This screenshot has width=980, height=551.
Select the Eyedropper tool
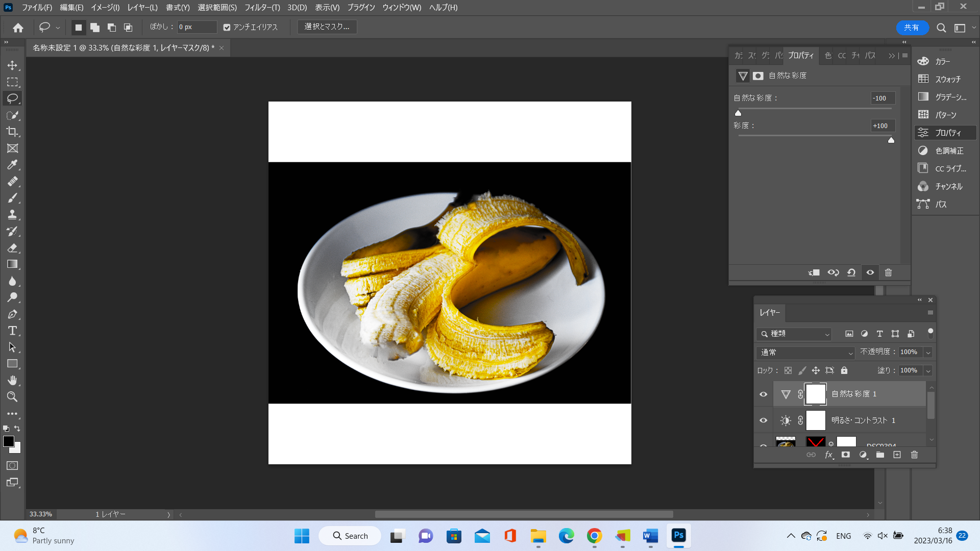12,165
